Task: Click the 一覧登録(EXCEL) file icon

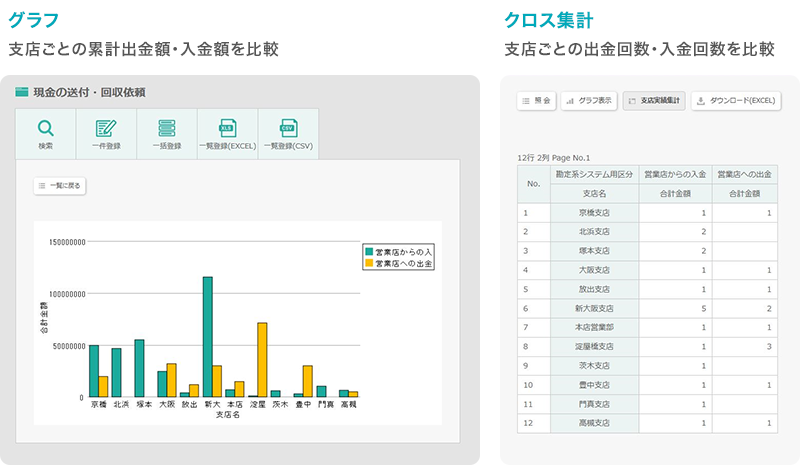Action: [x=227, y=128]
